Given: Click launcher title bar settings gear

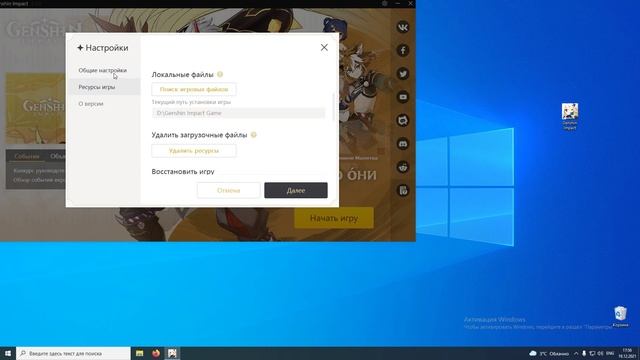Looking at the screenshot, I should click(x=384, y=3).
